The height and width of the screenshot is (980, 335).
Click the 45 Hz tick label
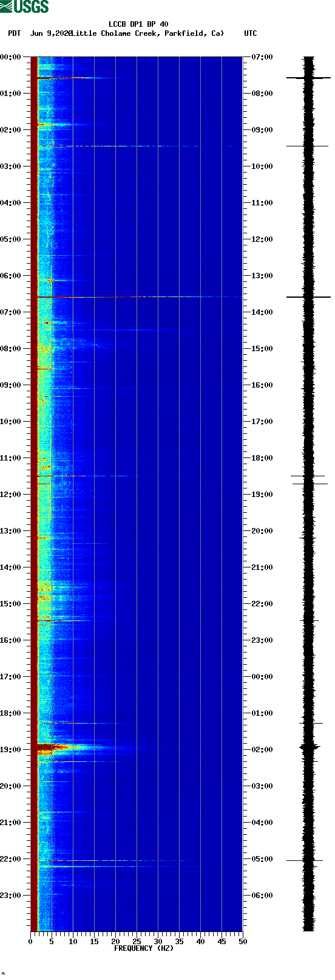pos(222,942)
